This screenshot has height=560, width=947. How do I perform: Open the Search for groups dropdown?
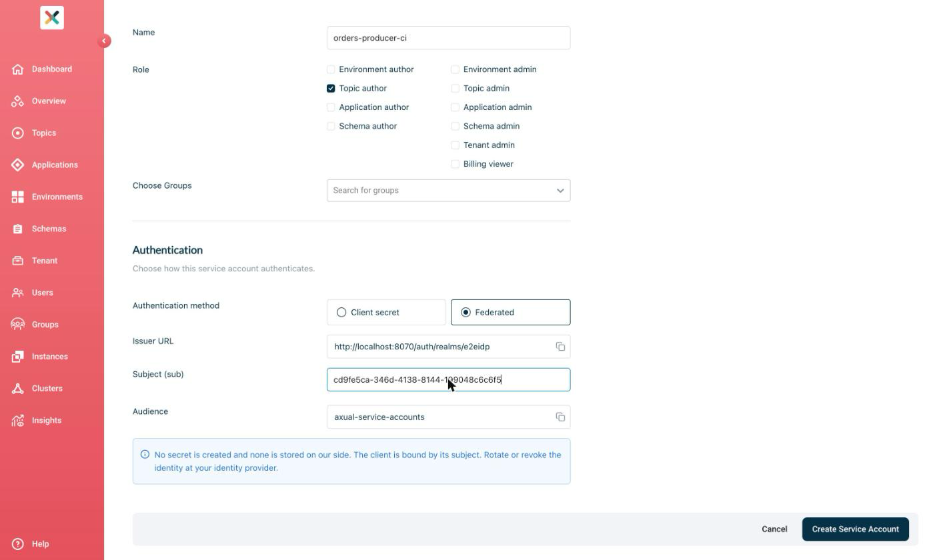[x=448, y=191]
